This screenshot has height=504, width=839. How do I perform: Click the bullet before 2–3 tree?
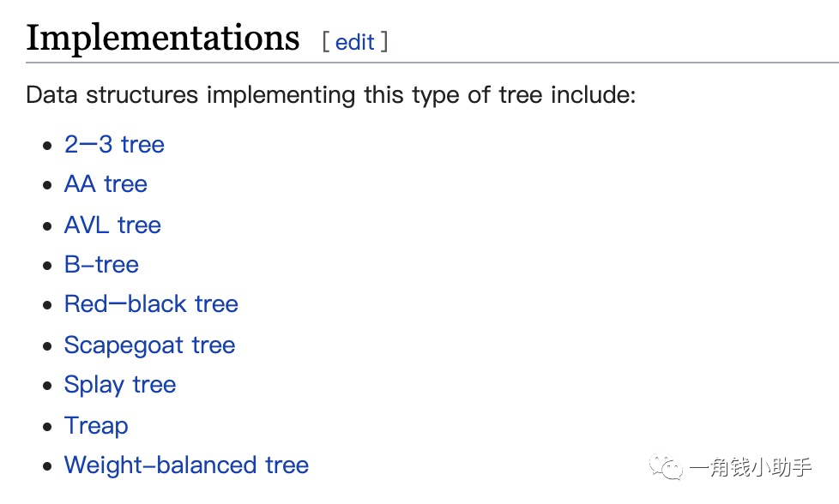[x=47, y=145]
